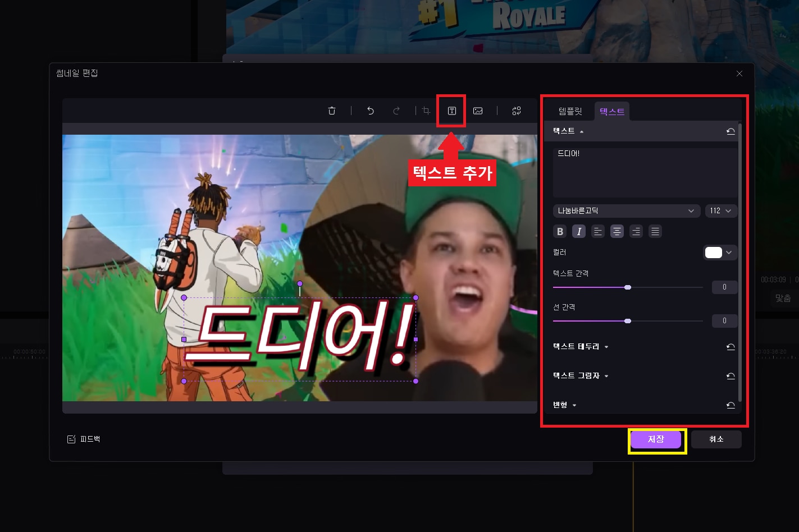The height and width of the screenshot is (532, 799).
Task: Reset the 텍스트 테두리 settings
Action: click(730, 347)
